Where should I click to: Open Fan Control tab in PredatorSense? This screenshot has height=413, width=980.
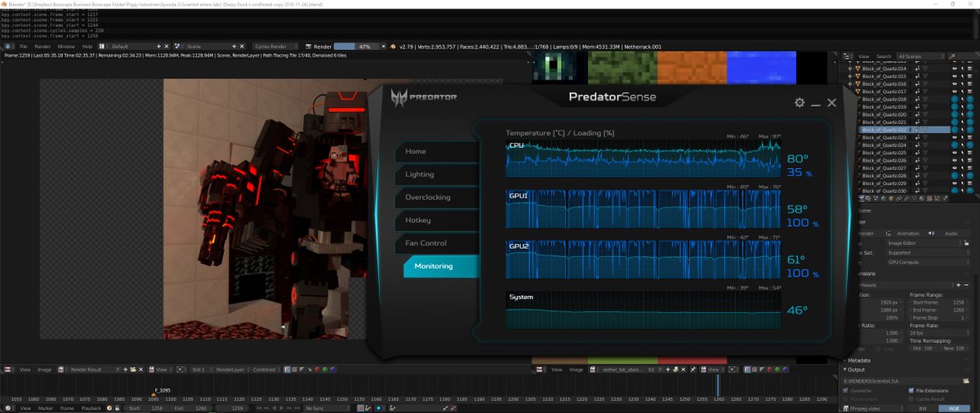436,243
